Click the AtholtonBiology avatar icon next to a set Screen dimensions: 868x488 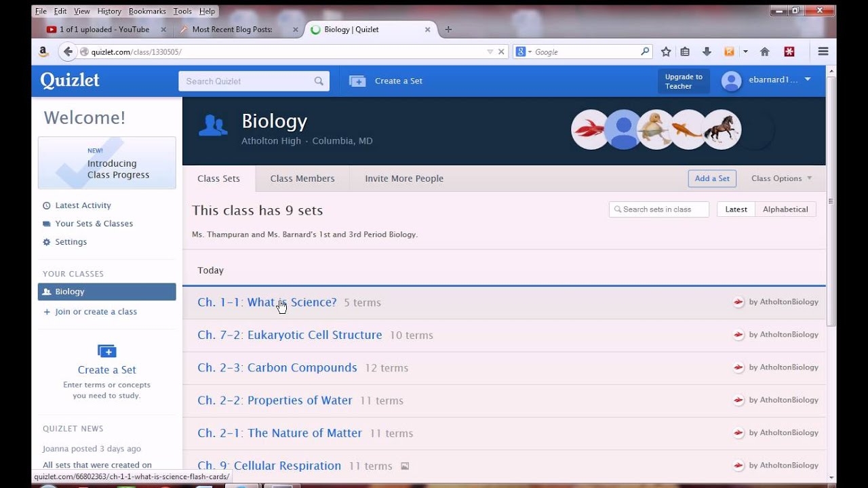[x=739, y=302]
